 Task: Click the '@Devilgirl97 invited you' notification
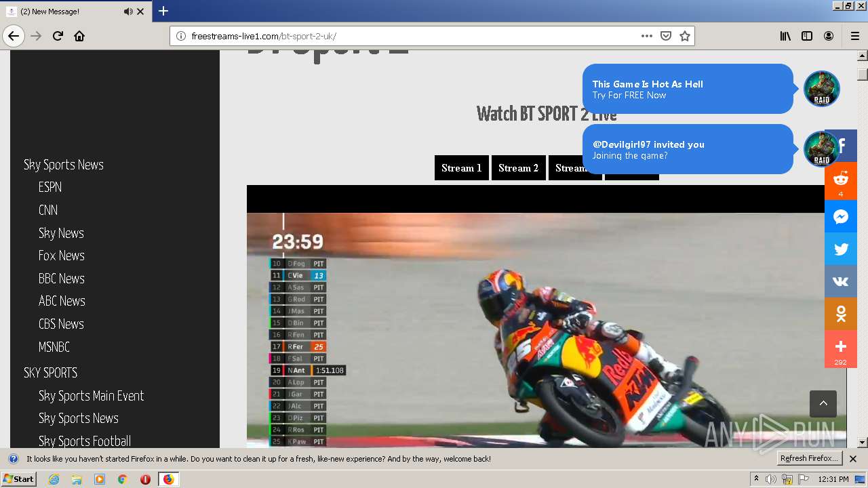688,149
